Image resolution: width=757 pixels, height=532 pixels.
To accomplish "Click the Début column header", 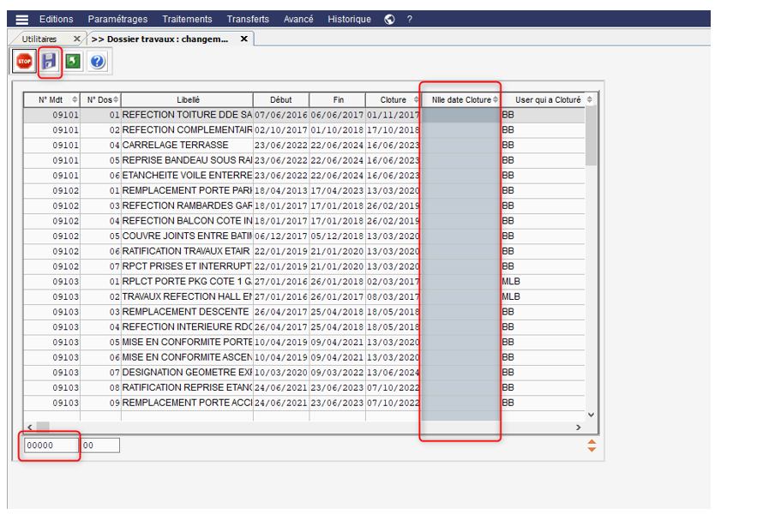I will coord(280,100).
